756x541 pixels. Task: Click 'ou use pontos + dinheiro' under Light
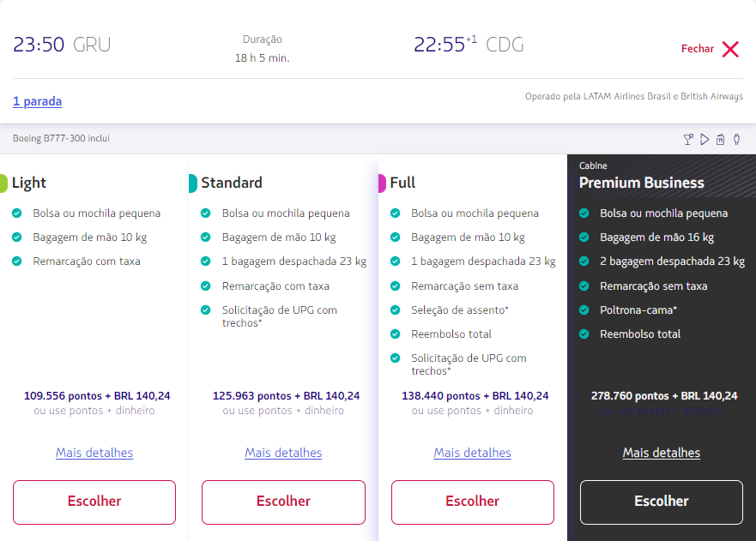click(94, 411)
